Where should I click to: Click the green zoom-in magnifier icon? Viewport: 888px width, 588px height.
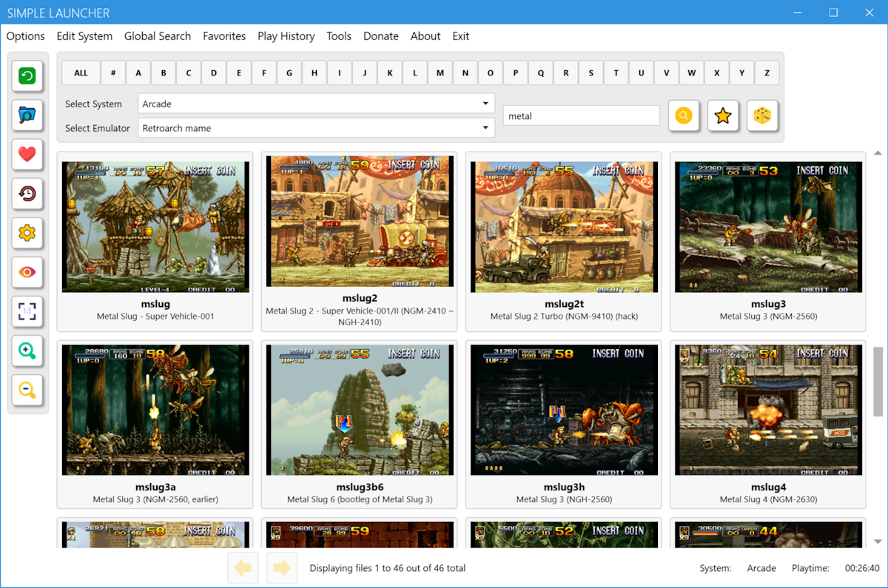click(27, 351)
